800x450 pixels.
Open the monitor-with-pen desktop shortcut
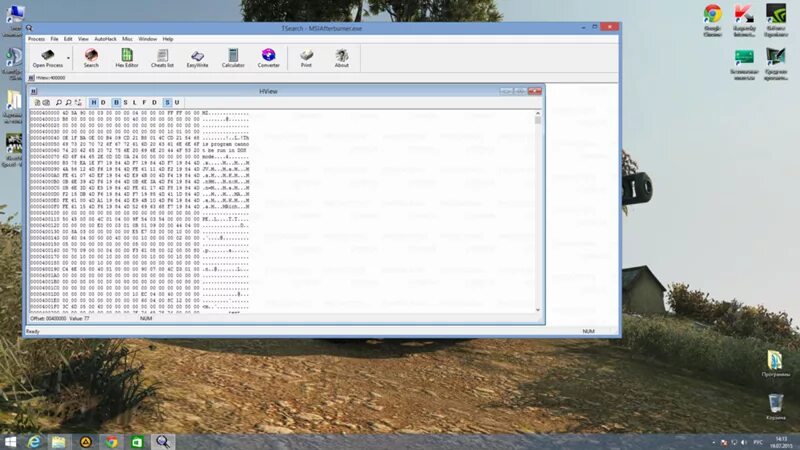(x=776, y=64)
